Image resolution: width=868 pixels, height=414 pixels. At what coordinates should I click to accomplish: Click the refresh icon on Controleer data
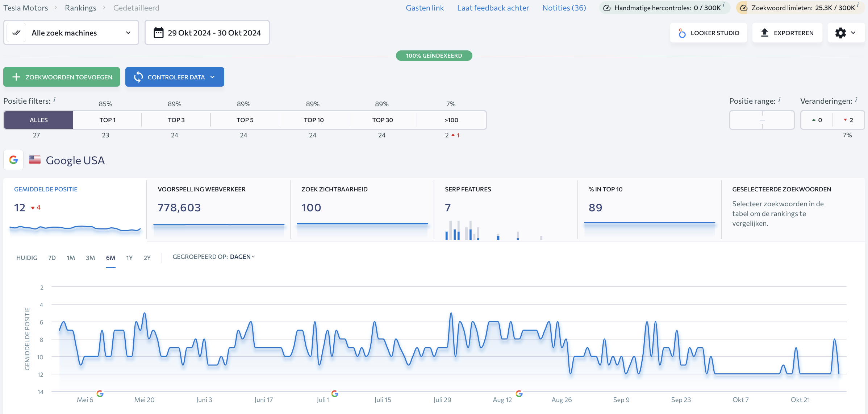138,77
